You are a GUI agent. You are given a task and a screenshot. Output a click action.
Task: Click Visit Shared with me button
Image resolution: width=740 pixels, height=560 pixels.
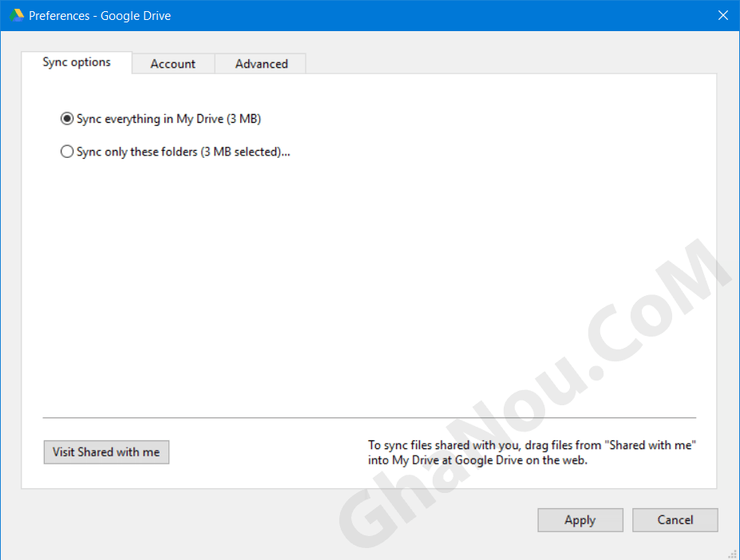pos(106,452)
